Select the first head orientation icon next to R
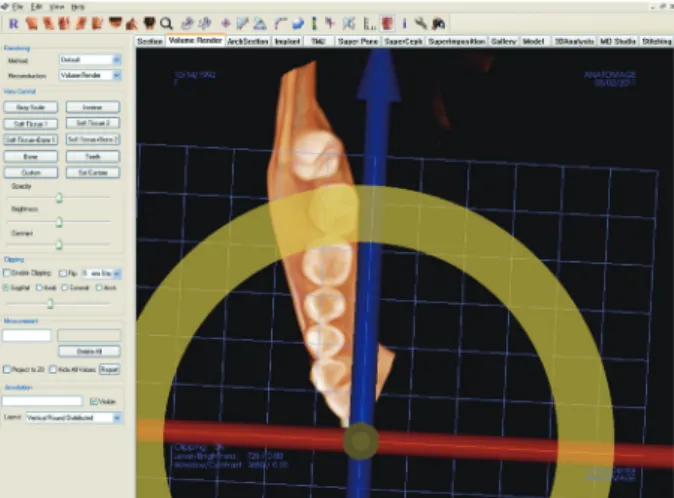674x498 pixels. (31, 24)
